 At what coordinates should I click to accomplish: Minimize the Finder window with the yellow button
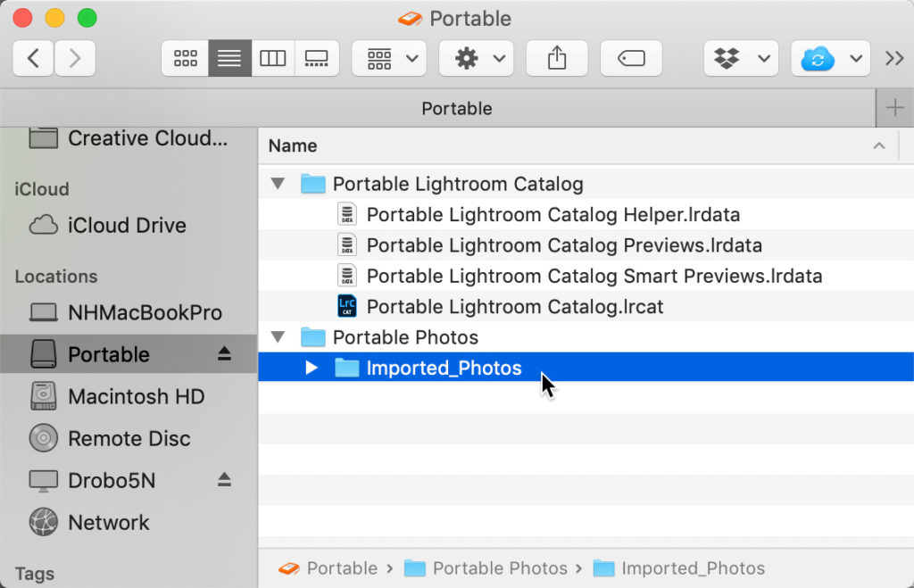click(54, 18)
